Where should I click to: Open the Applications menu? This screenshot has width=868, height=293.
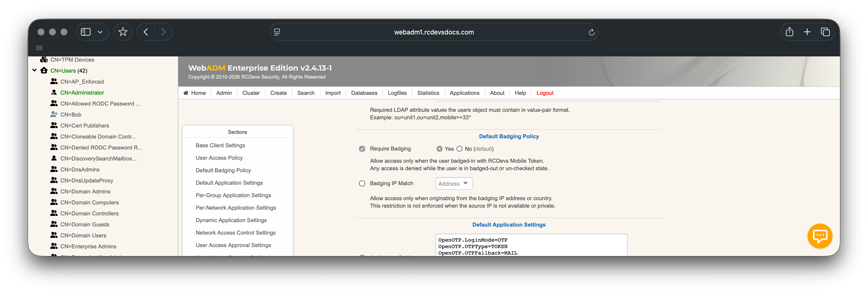(x=464, y=93)
